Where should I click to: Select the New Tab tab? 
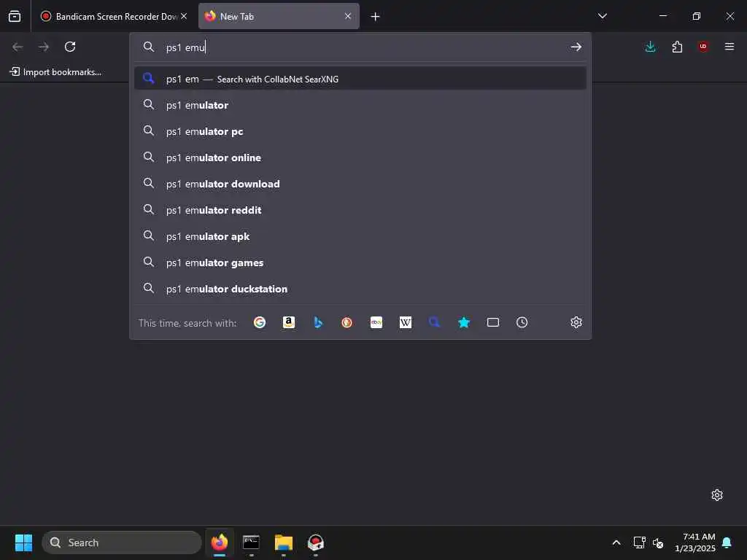[x=279, y=16]
